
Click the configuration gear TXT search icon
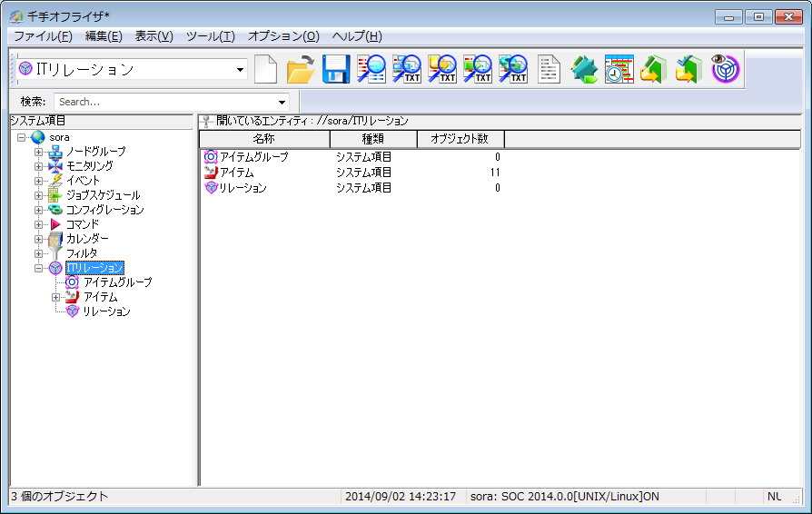513,69
